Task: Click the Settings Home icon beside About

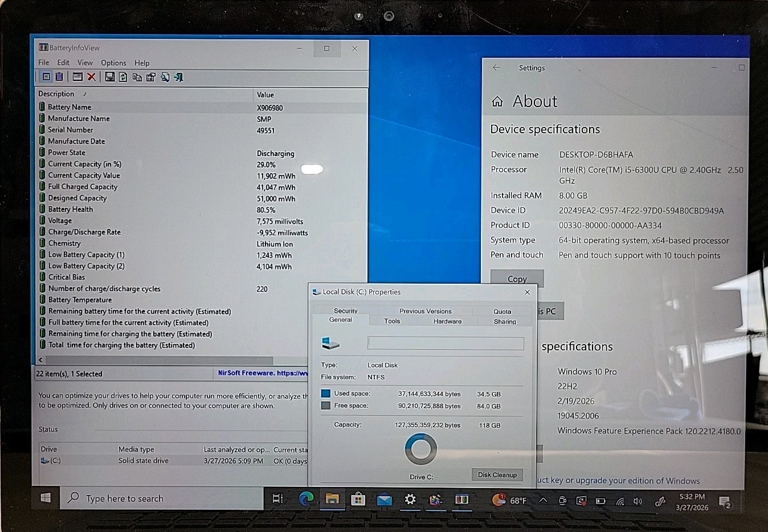Action: [497, 101]
